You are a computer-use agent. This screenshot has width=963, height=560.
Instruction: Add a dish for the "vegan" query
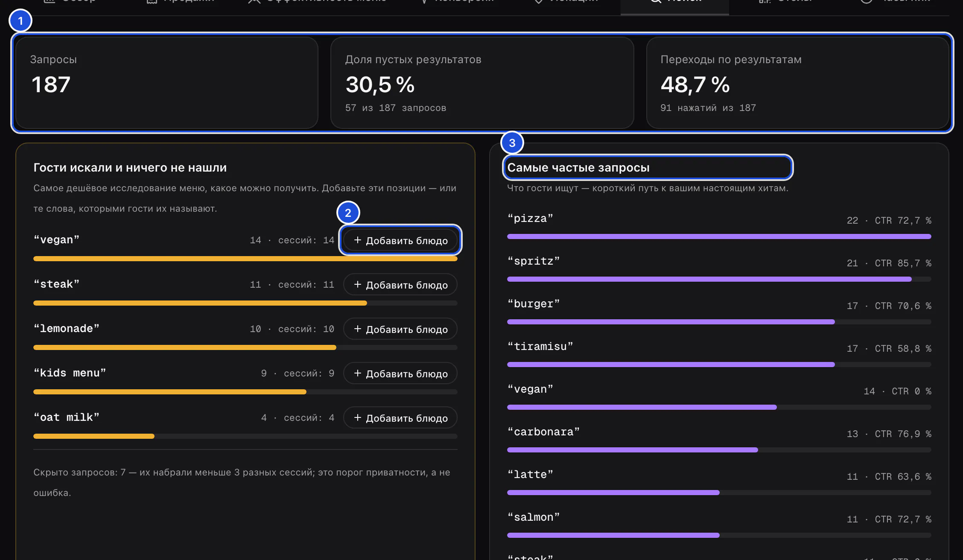coord(400,240)
